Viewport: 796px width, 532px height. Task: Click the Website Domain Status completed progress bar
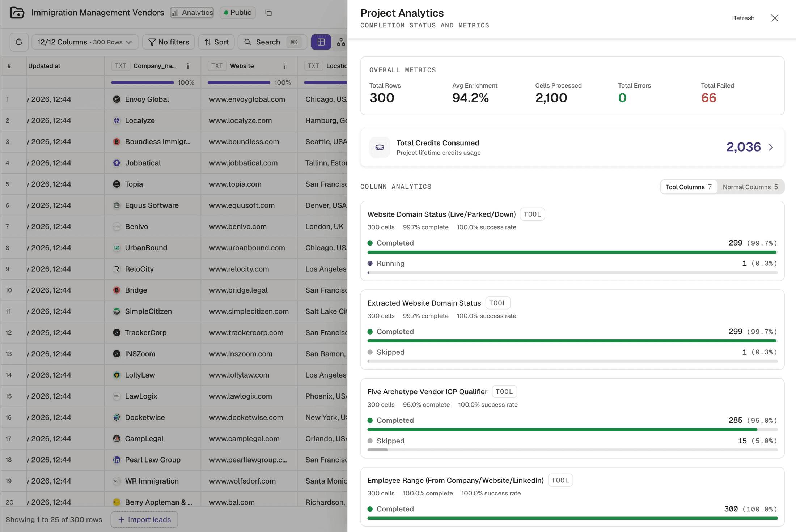coord(572,252)
